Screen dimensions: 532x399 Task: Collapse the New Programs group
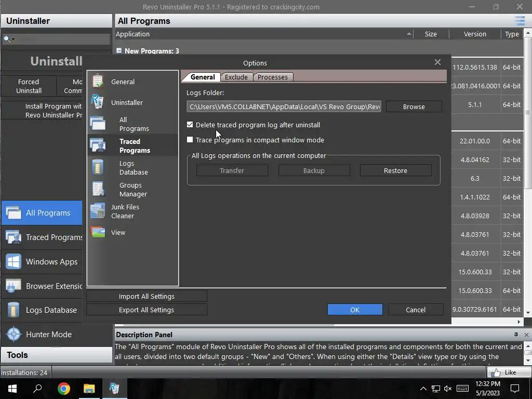pos(119,50)
